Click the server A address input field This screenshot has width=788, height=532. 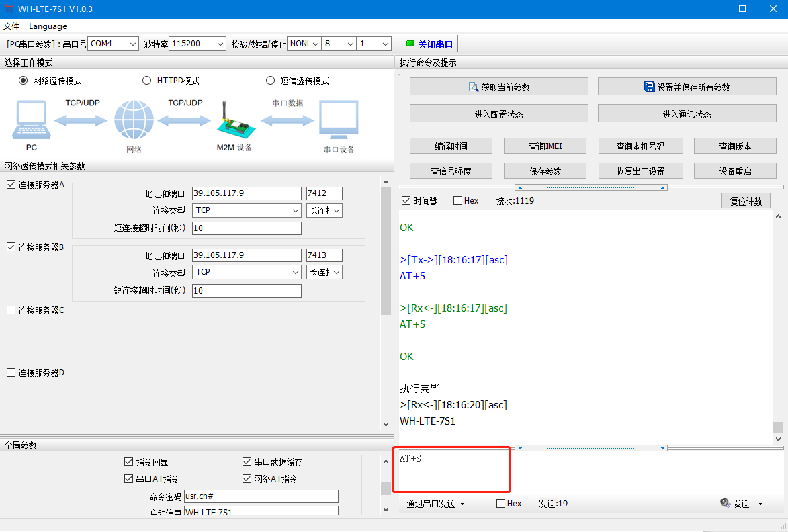click(247, 193)
